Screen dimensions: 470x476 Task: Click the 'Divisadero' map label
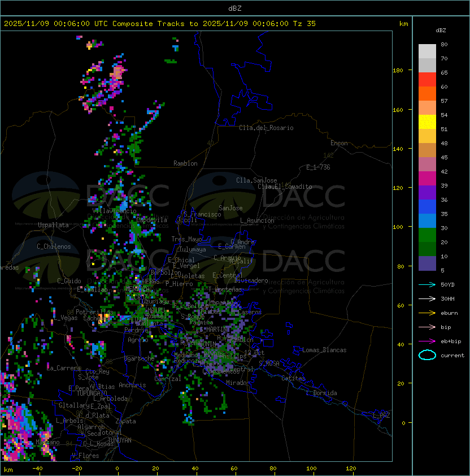[x=251, y=280]
